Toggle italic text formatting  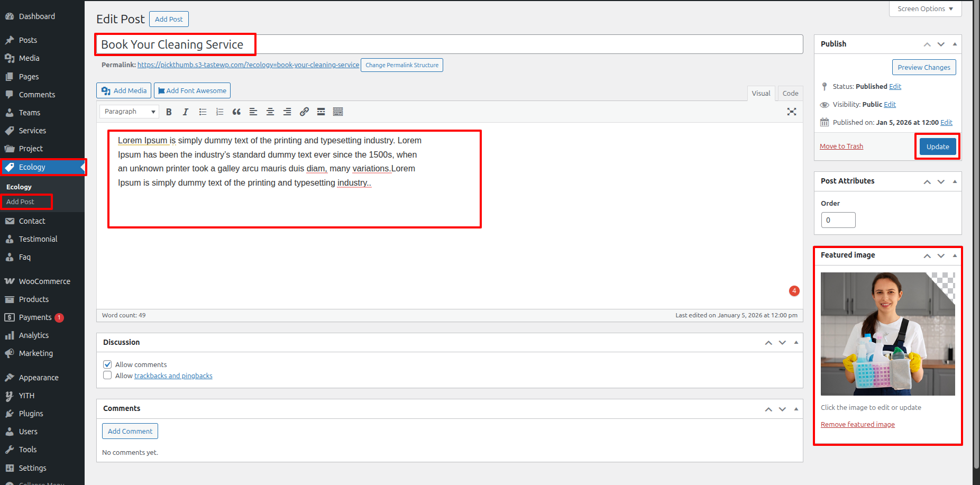coord(186,112)
